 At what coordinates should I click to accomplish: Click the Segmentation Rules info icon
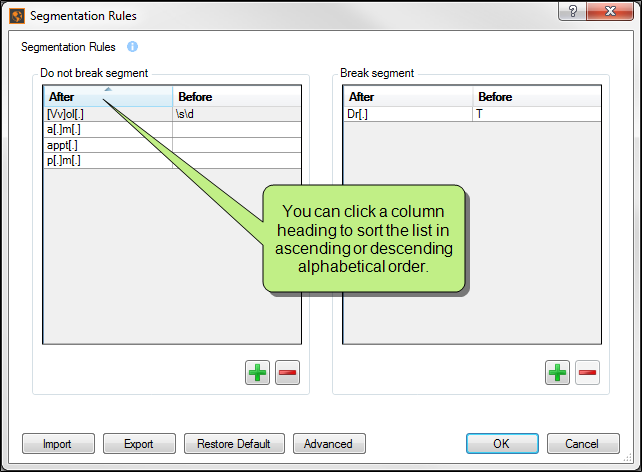tap(132, 47)
